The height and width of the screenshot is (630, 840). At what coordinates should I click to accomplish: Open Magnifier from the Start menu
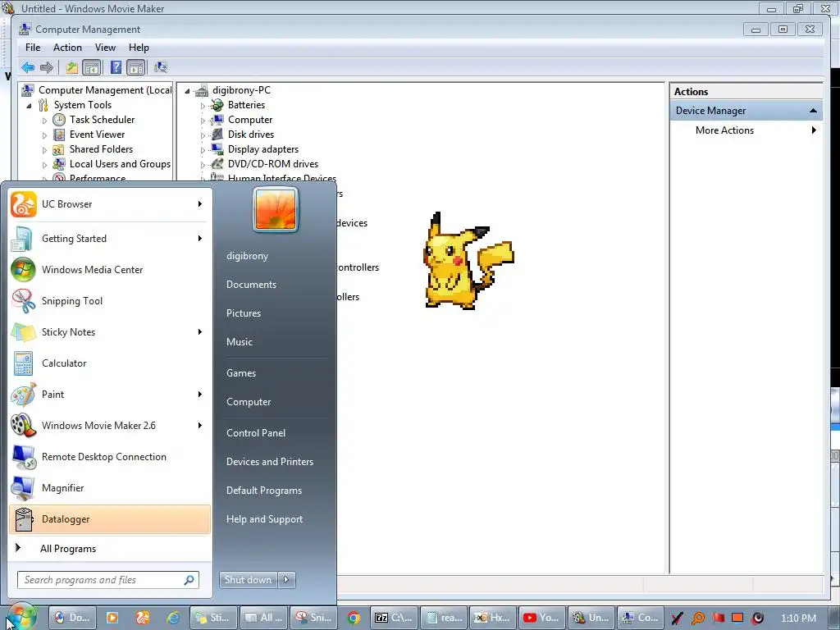pos(110,487)
